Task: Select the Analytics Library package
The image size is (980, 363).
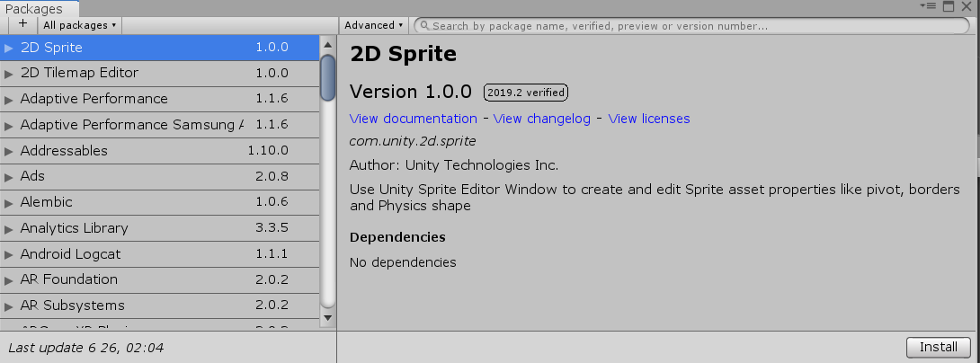Action: click(x=159, y=228)
